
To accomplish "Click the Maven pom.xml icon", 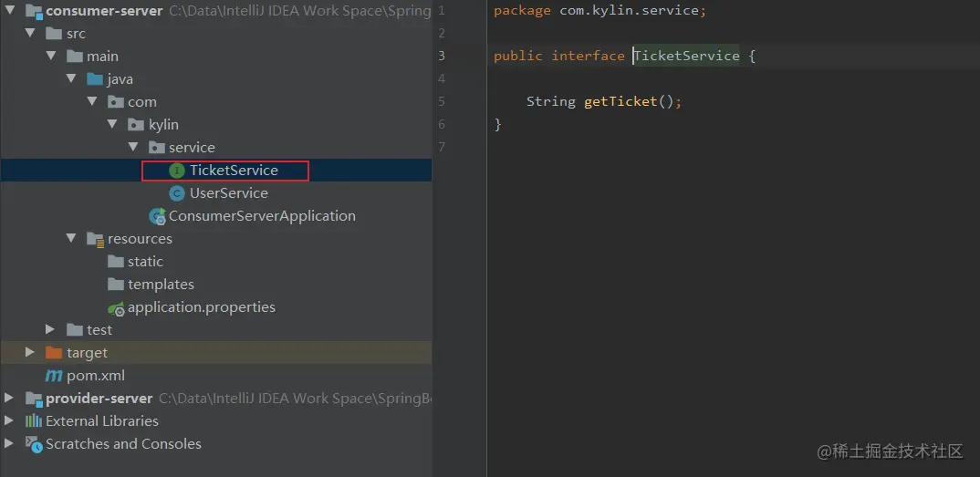I will [54, 376].
